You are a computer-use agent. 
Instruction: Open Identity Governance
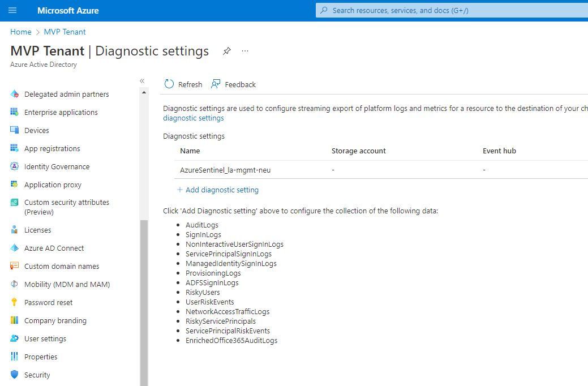coord(57,166)
